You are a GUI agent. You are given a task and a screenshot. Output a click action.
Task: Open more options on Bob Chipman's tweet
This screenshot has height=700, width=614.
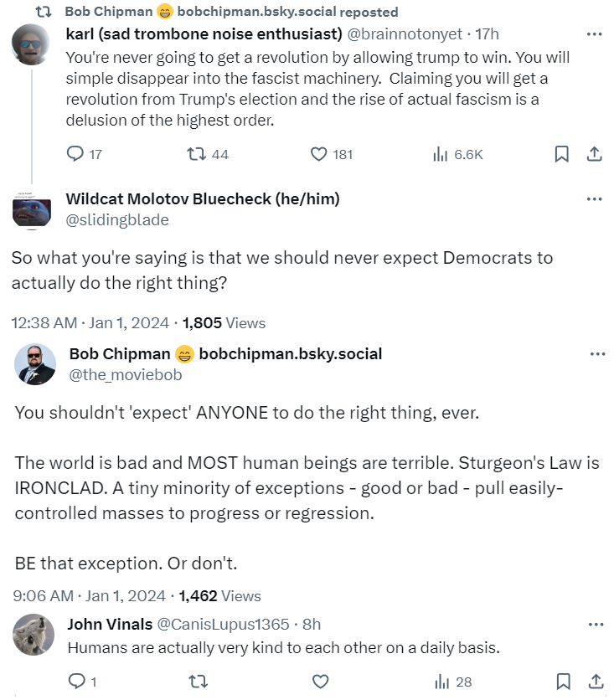(x=596, y=354)
